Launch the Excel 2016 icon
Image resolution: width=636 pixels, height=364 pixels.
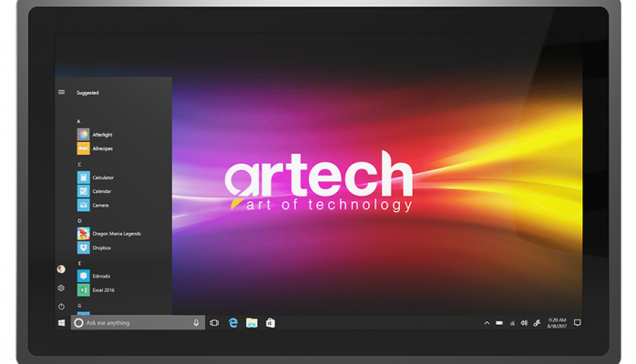coord(83,290)
